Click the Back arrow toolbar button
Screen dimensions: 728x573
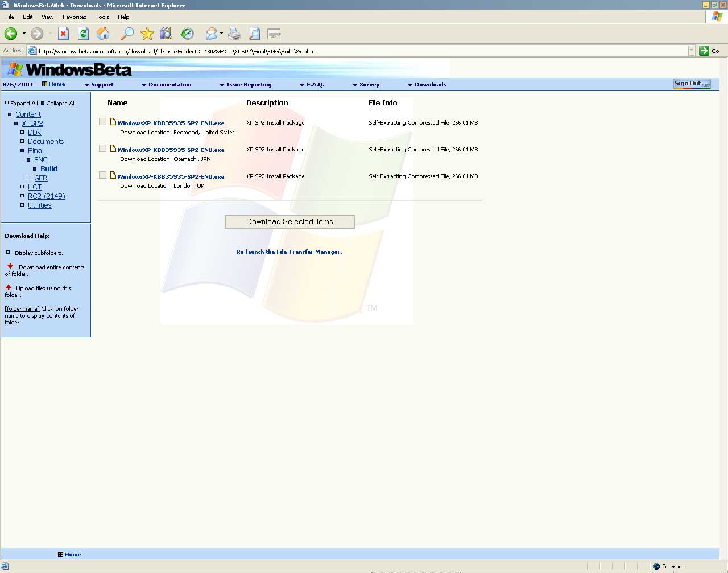11,34
